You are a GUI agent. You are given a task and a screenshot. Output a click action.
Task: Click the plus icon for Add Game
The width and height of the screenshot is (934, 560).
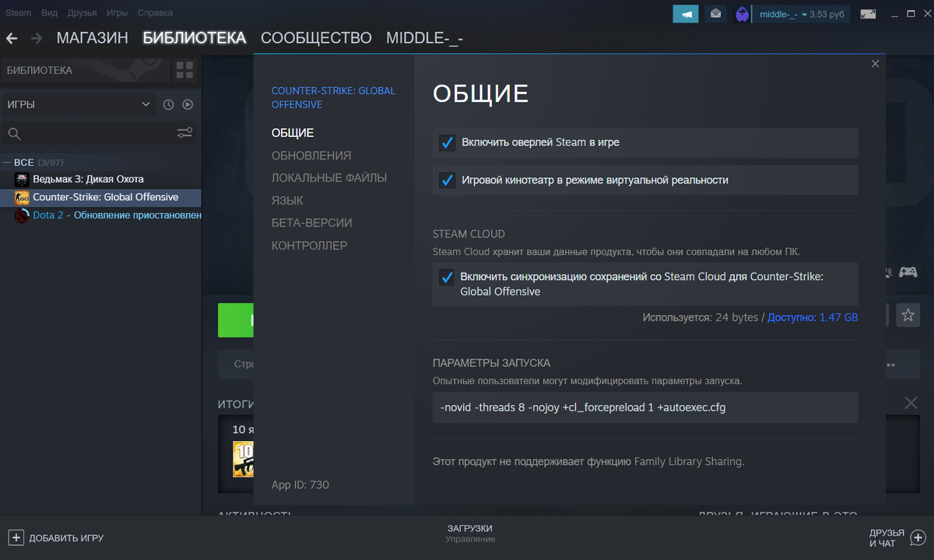(16, 537)
